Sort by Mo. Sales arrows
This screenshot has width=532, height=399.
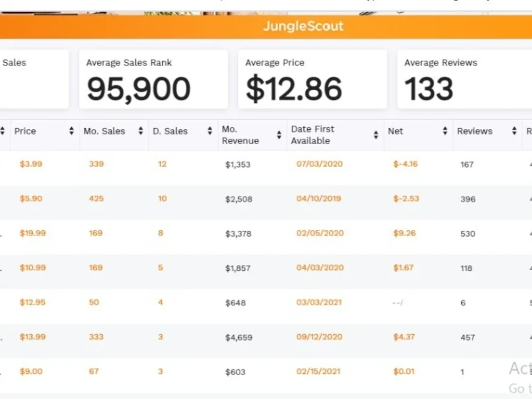tap(140, 131)
